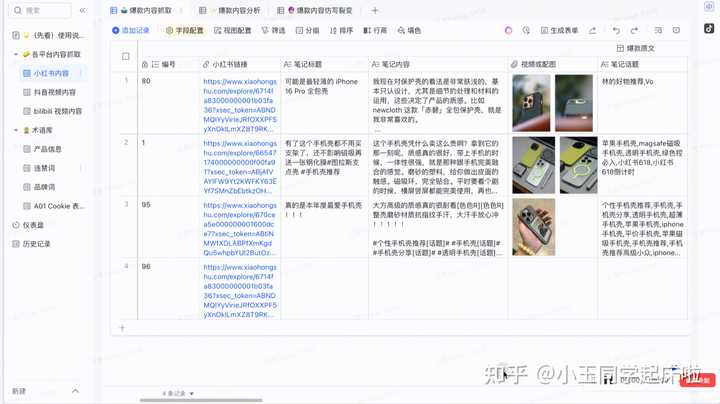Open the xiaohongshu link in row 3
This screenshot has height=404, width=720.
click(240, 229)
